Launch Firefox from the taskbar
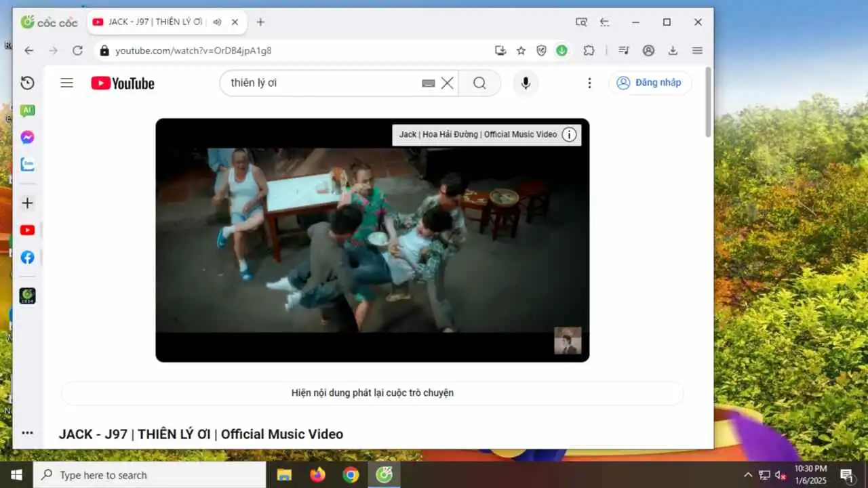Viewport: 868px width, 488px height. click(317, 474)
